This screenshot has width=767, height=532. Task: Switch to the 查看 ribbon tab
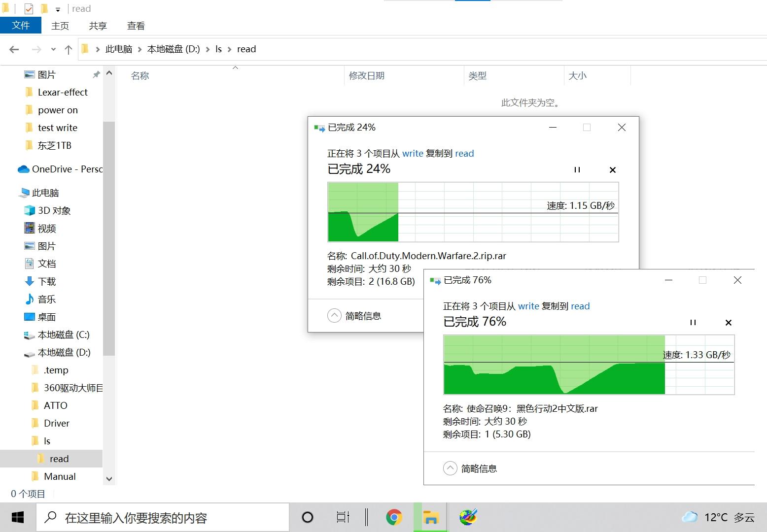pos(135,25)
